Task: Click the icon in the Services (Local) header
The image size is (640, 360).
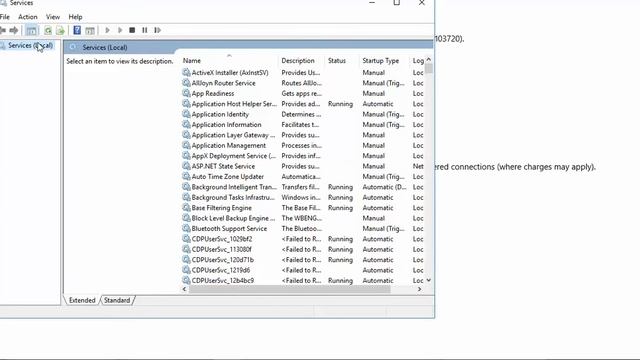Action: 73,47
